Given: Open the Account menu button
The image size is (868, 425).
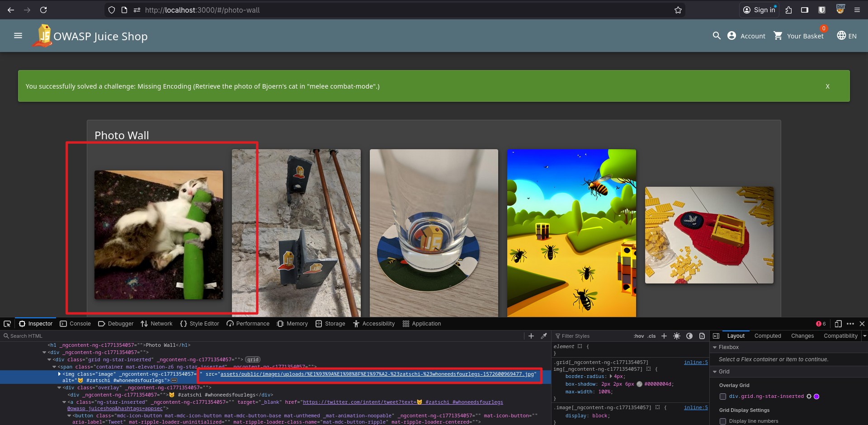Looking at the screenshot, I should (x=746, y=36).
